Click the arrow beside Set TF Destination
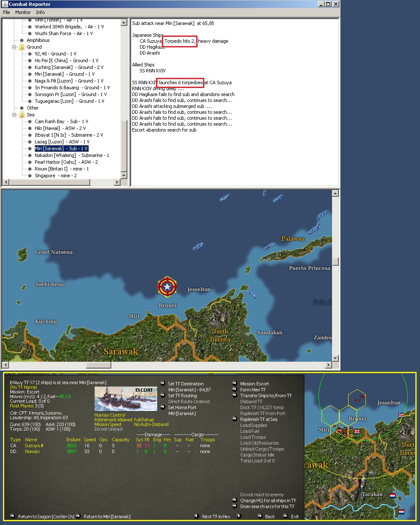 click(x=162, y=383)
